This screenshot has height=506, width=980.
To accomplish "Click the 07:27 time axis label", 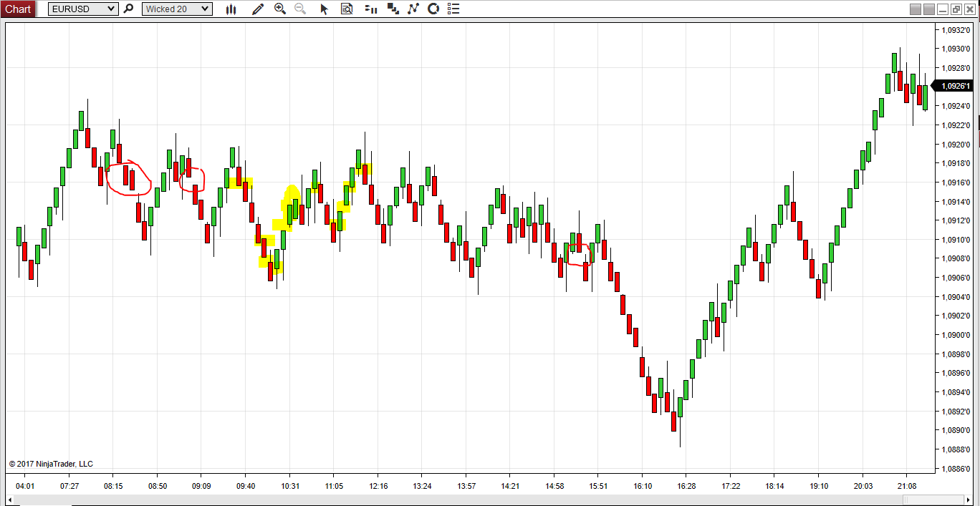I will 69,486.
